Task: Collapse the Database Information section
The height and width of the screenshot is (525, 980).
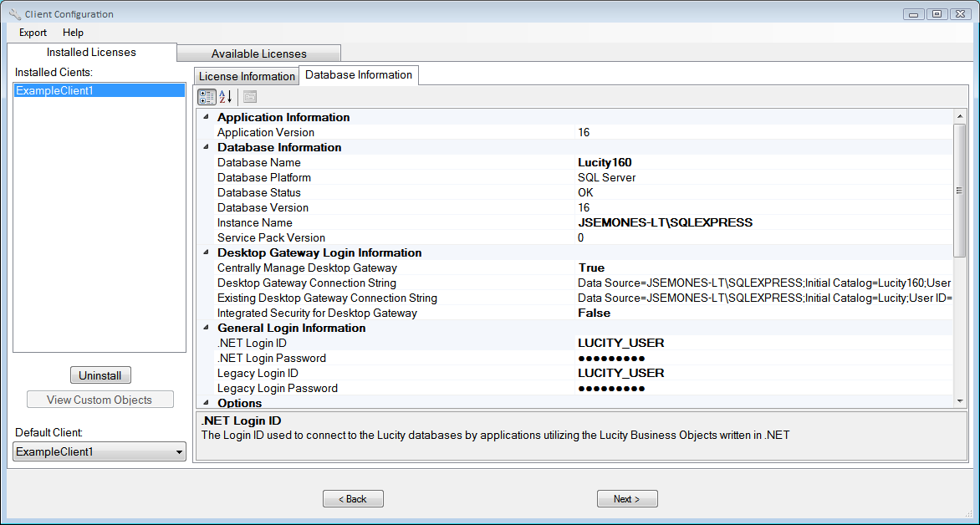Action: 206,147
